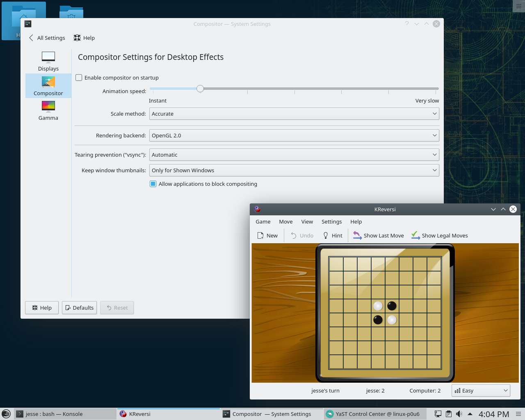The height and width of the screenshot is (420, 525).
Task: Click the System Settings window menu icon
Action: point(28,24)
